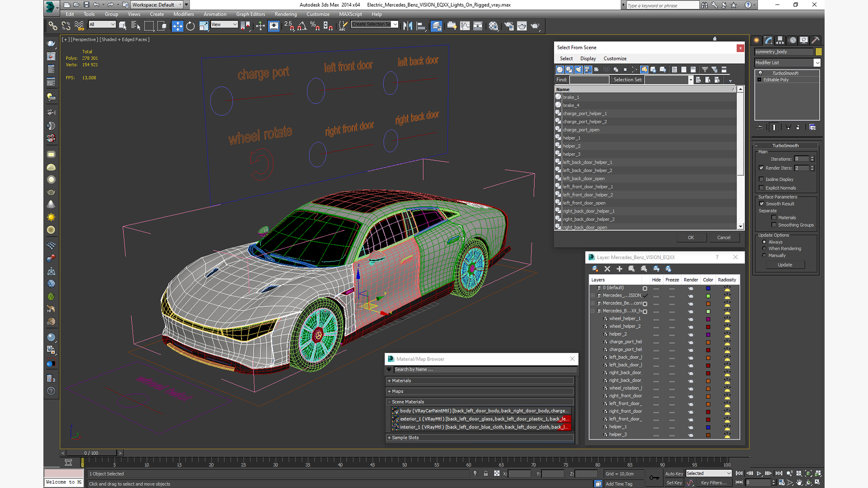Click the Curve Editor toolbar icon
868x488 pixels.
(465, 26)
